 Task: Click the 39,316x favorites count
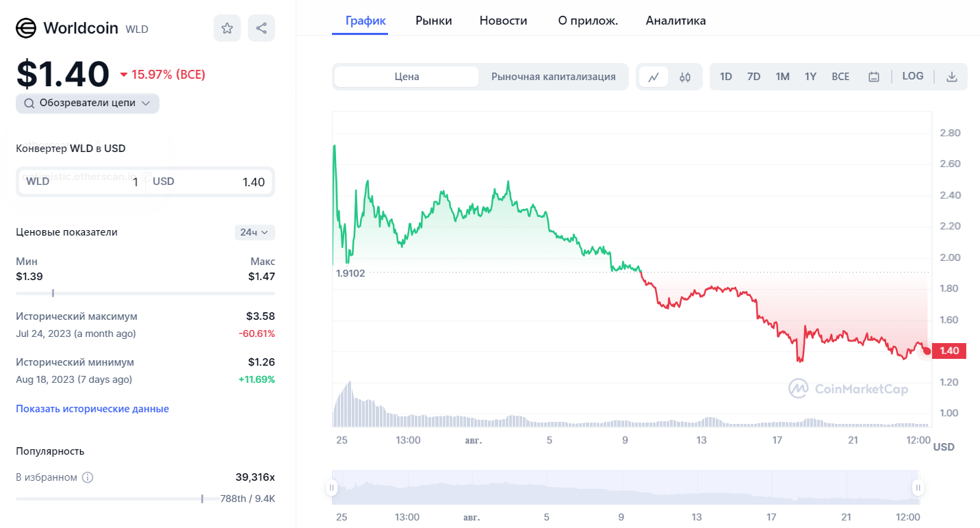[255, 477]
